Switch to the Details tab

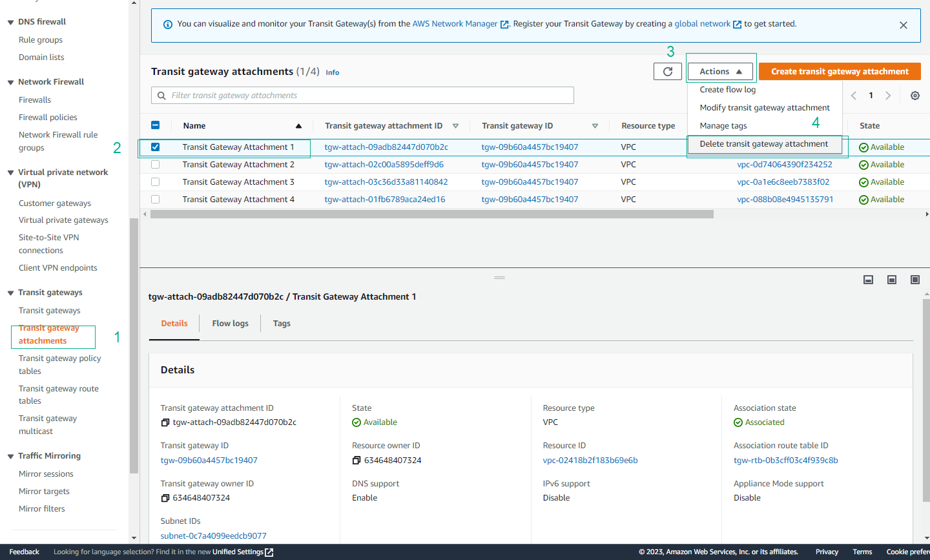tap(174, 324)
